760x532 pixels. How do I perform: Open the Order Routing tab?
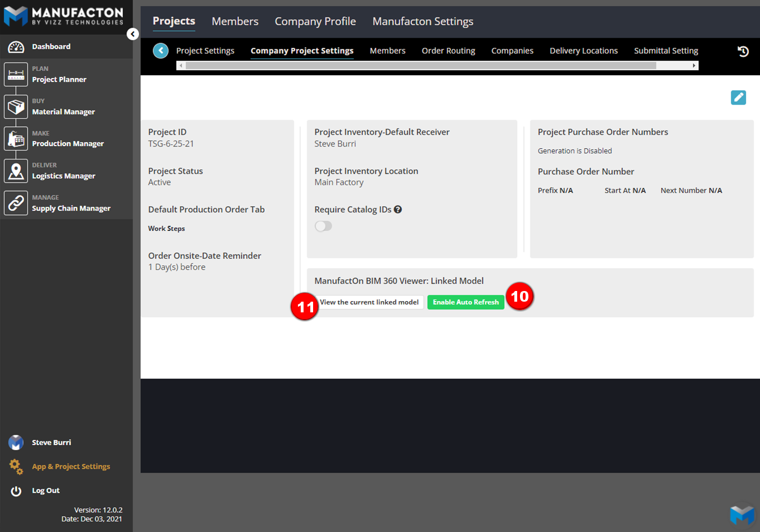coord(448,51)
